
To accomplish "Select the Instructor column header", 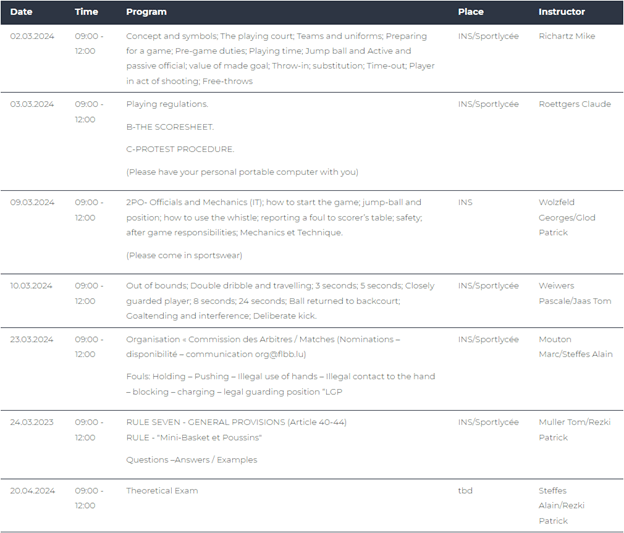I will coord(561,12).
